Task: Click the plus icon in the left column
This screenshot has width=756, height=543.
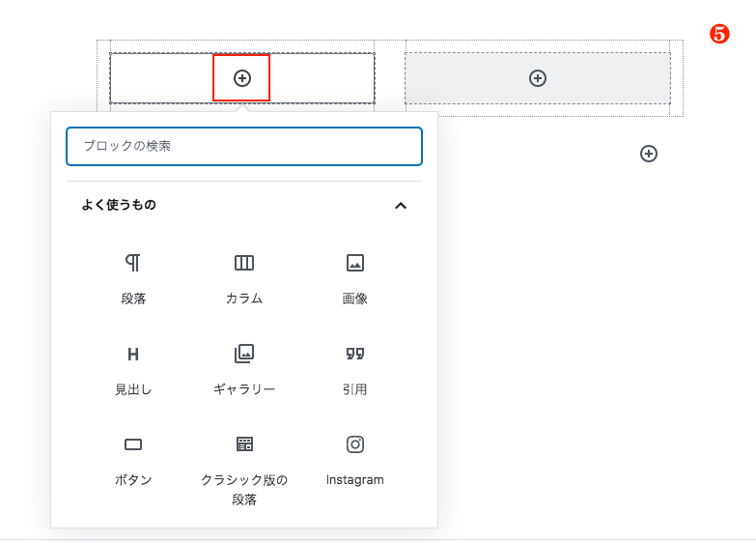Action: [242, 78]
